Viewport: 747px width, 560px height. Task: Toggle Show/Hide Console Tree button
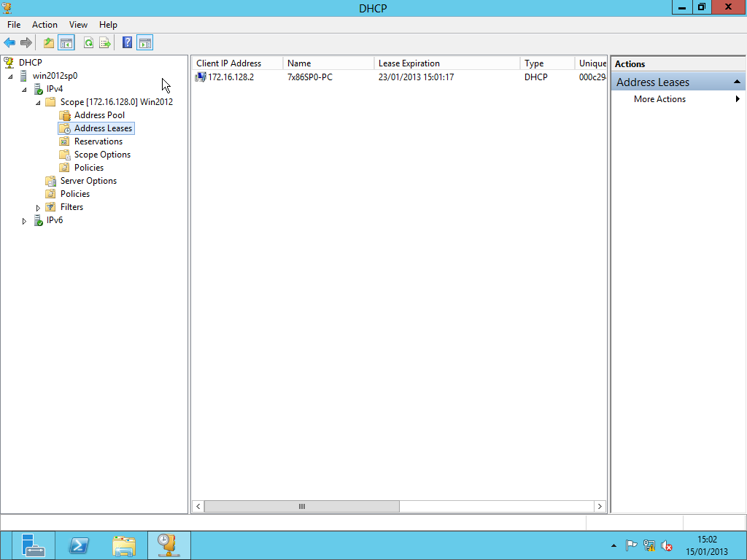tap(66, 43)
